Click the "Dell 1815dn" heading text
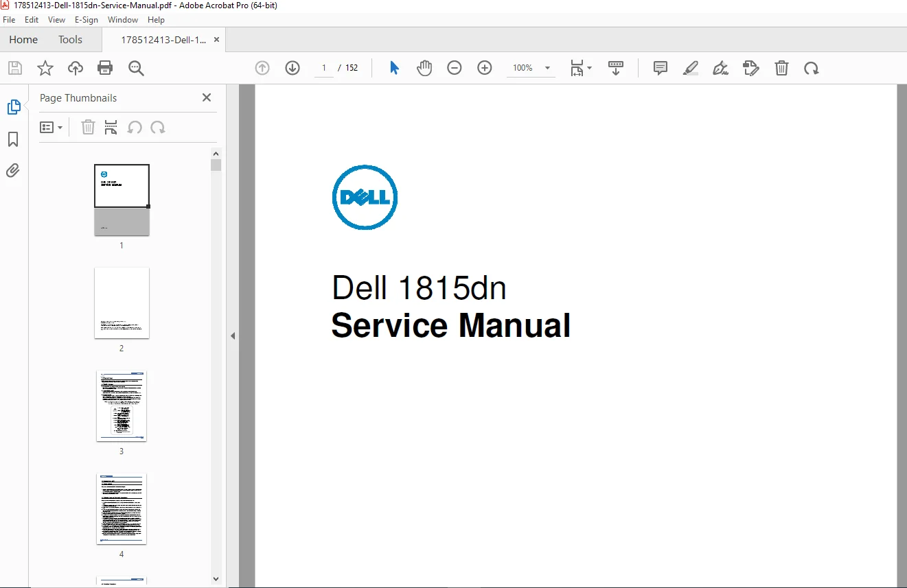The image size is (907, 588). [x=419, y=287]
